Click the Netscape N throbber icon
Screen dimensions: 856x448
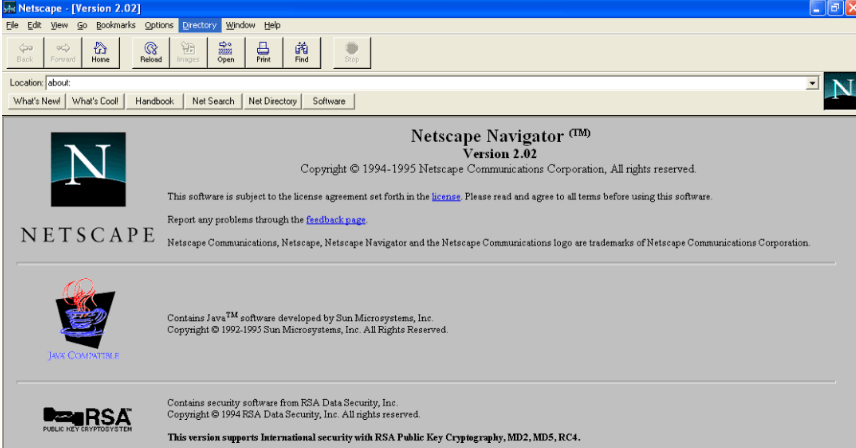point(840,91)
